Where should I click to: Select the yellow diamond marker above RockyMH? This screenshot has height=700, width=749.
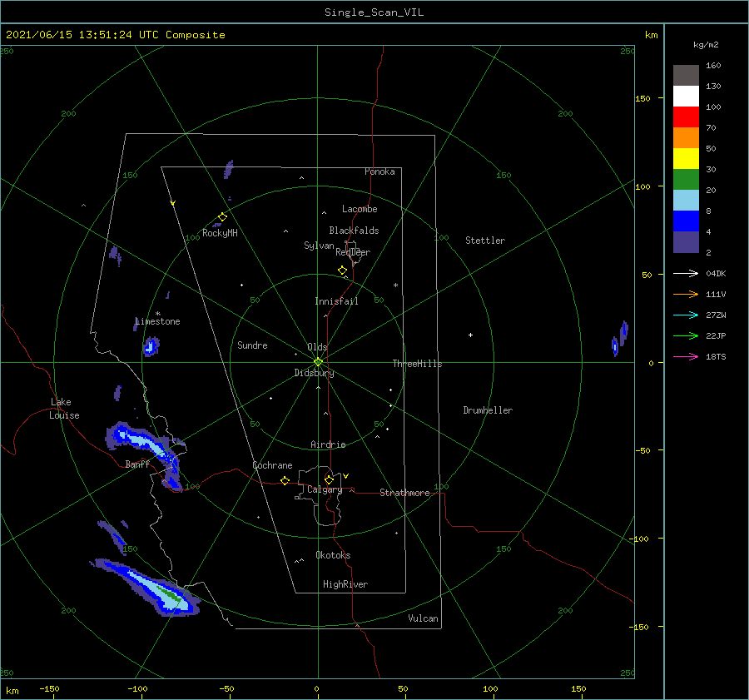coord(222,217)
